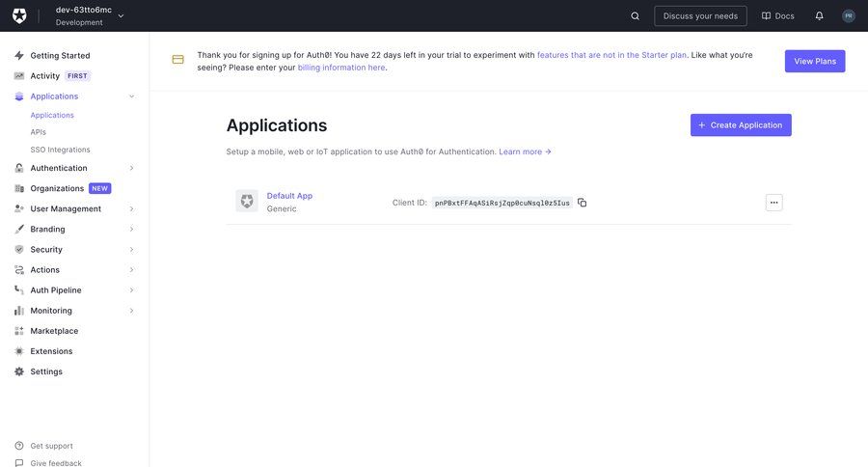Select APIs under Applications
The height and width of the screenshot is (467, 868).
(39, 132)
